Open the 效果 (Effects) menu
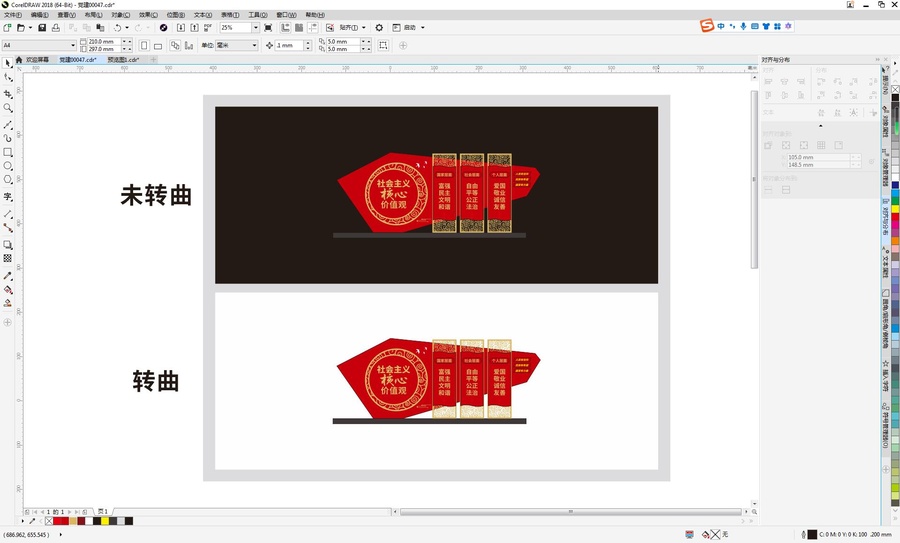 [x=148, y=15]
